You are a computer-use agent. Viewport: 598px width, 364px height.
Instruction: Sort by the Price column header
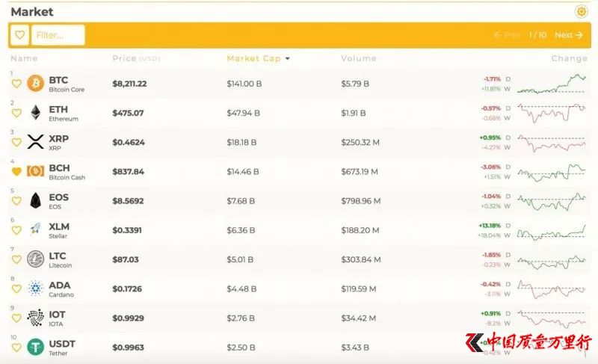136,58
